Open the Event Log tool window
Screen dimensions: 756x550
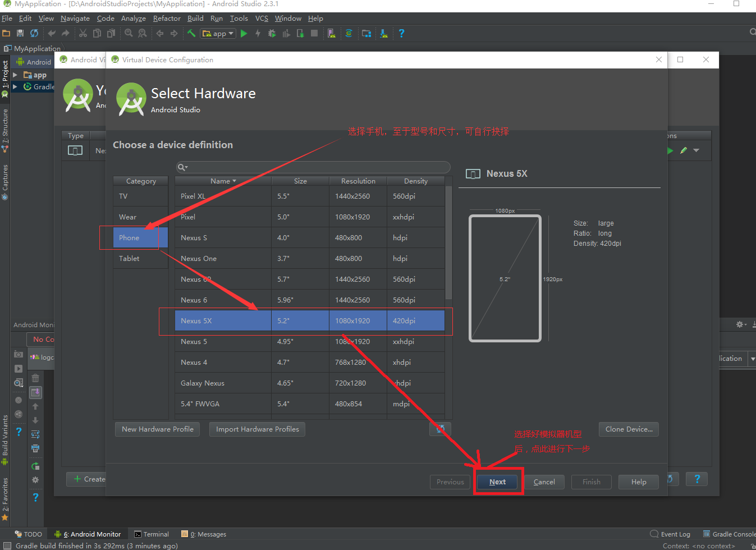670,534
